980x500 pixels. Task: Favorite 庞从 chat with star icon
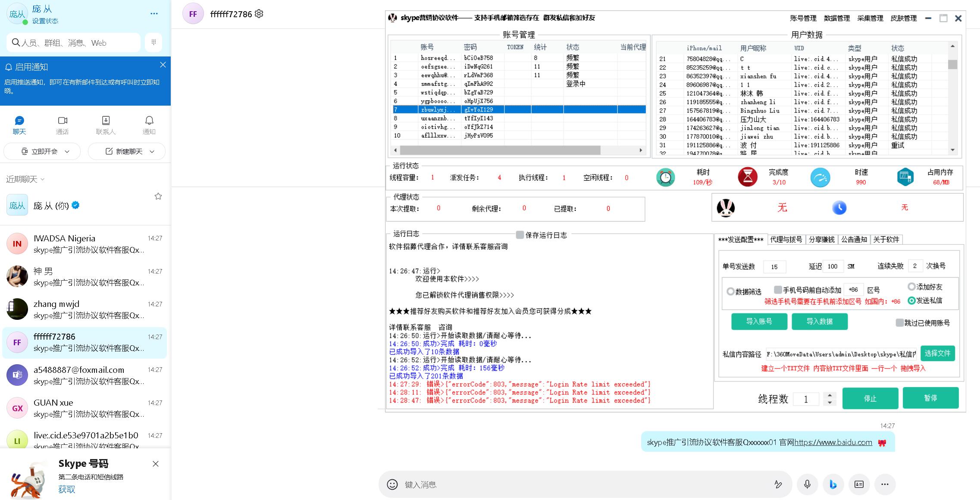tap(158, 197)
